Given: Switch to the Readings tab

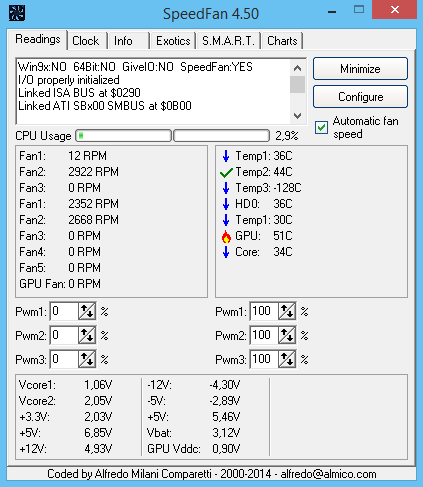Looking at the screenshot, I should coord(38,39).
